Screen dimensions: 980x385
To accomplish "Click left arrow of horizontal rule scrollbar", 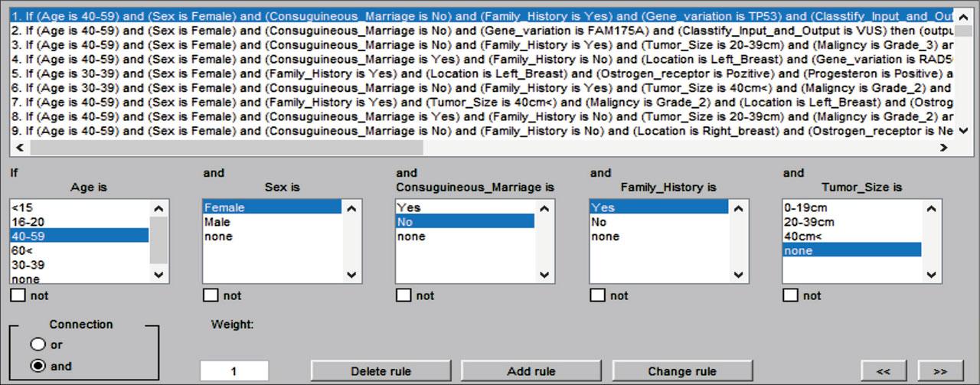I will coord(18,148).
